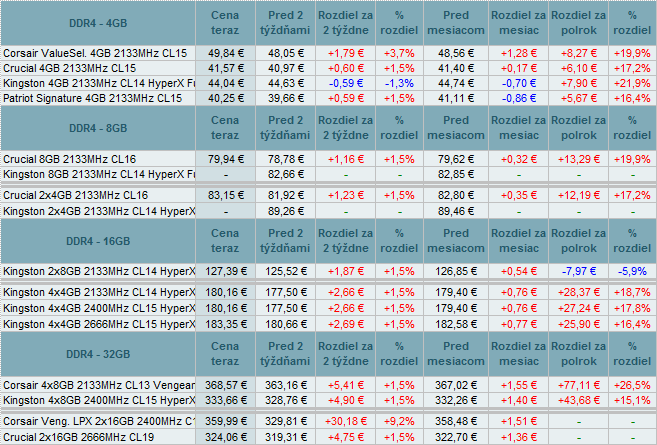Click "Pred mesiacom" header in DDR4 - 8GB section
The height and width of the screenshot is (445, 657).
456,128
